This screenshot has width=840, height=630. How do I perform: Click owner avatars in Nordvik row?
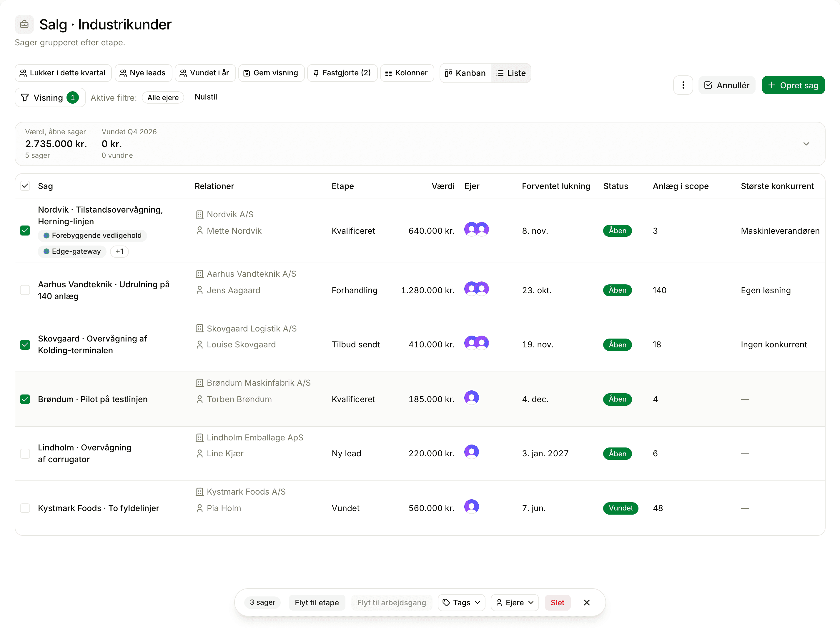pyautogui.click(x=476, y=230)
